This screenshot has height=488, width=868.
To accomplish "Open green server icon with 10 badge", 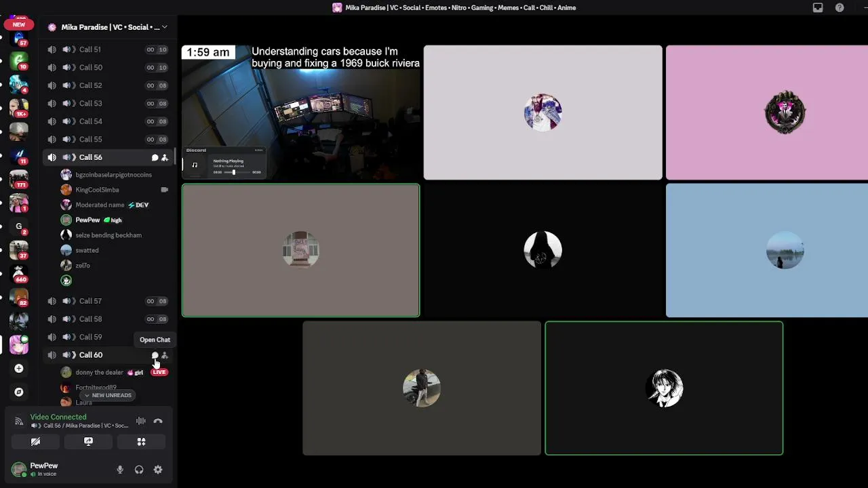I will (x=19, y=61).
